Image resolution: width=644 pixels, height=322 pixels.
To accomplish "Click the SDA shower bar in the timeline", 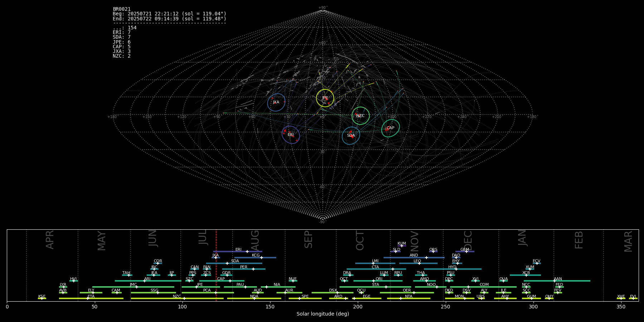I will (234, 263).
